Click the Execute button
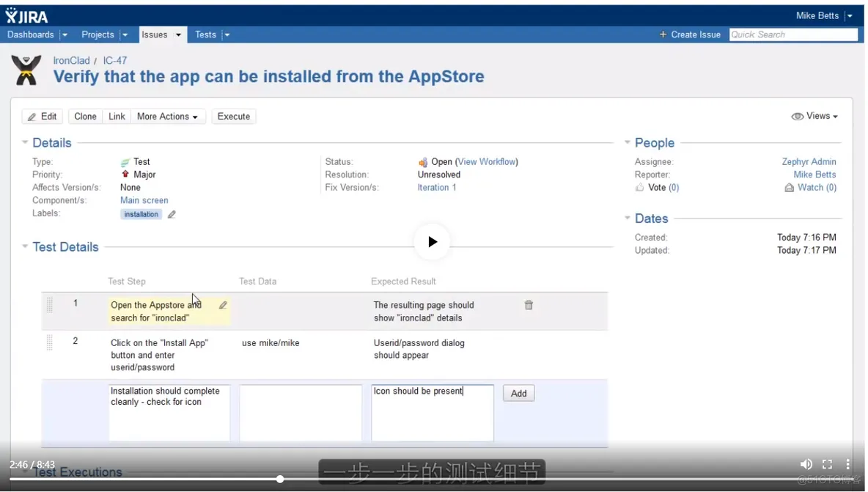The width and height of the screenshot is (868, 492). pos(234,117)
